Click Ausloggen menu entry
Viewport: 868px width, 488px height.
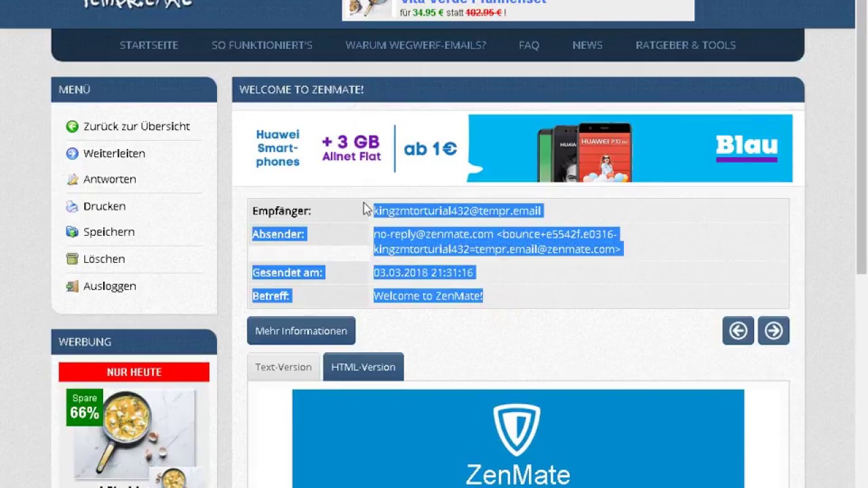110,286
